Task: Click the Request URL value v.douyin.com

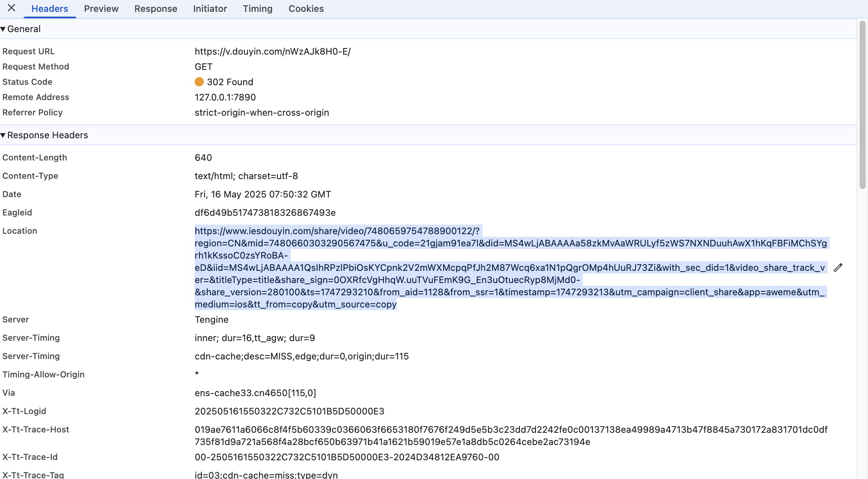Action: click(273, 51)
